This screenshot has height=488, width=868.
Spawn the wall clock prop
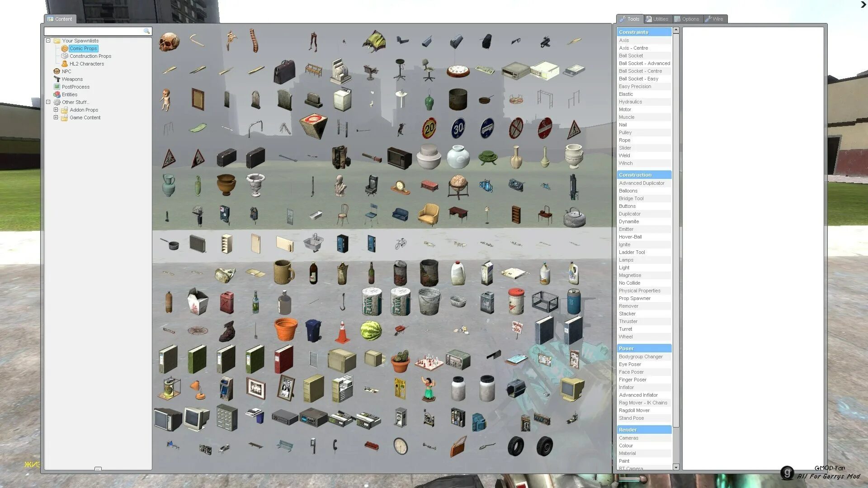(x=400, y=446)
